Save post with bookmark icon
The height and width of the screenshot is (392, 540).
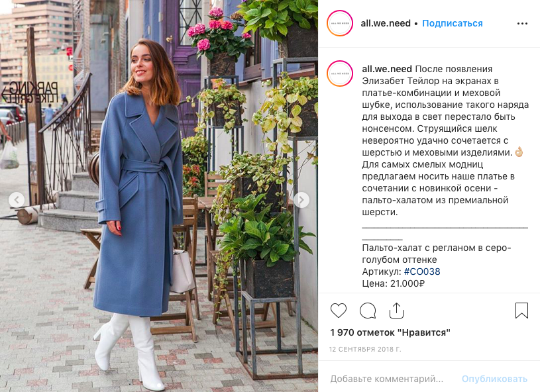(x=521, y=310)
